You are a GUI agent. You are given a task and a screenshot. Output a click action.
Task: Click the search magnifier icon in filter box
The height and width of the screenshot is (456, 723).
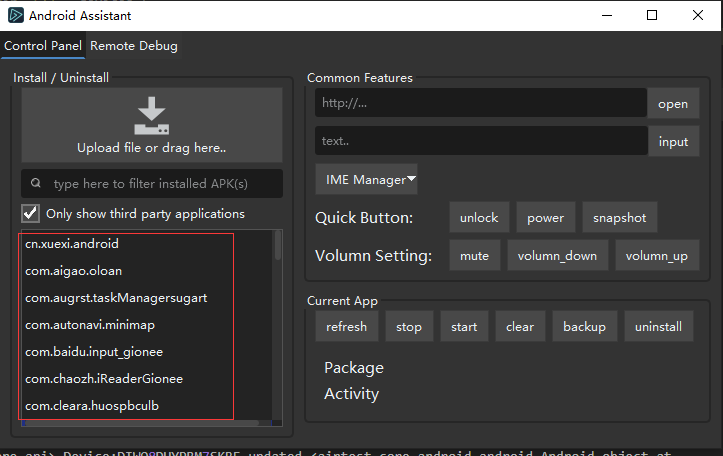tap(36, 184)
